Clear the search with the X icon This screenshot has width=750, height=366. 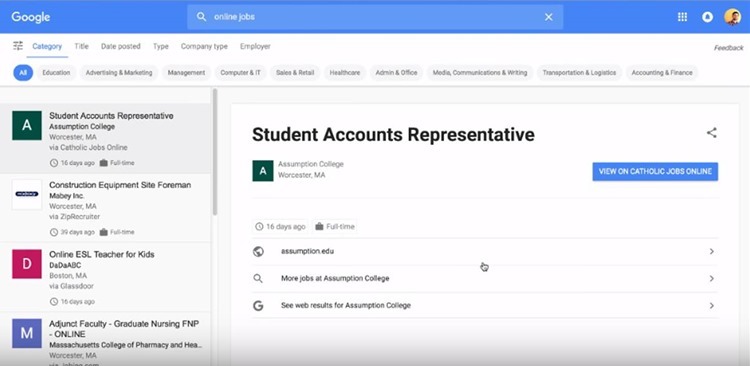[x=549, y=17]
